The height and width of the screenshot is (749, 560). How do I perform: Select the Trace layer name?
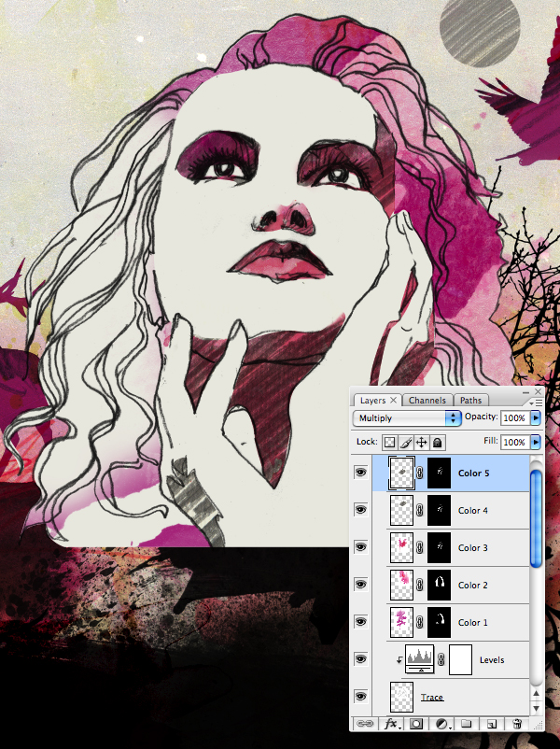tap(432, 698)
